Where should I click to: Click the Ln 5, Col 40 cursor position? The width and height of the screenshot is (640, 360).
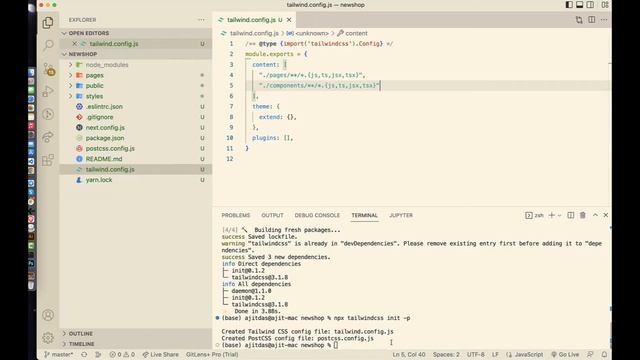(x=409, y=354)
